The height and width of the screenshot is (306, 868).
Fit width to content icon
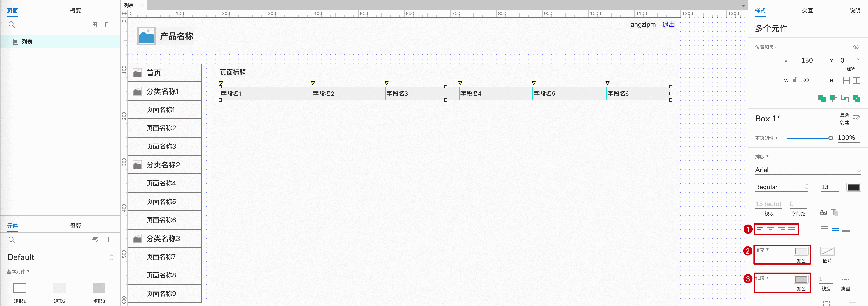tap(846, 80)
